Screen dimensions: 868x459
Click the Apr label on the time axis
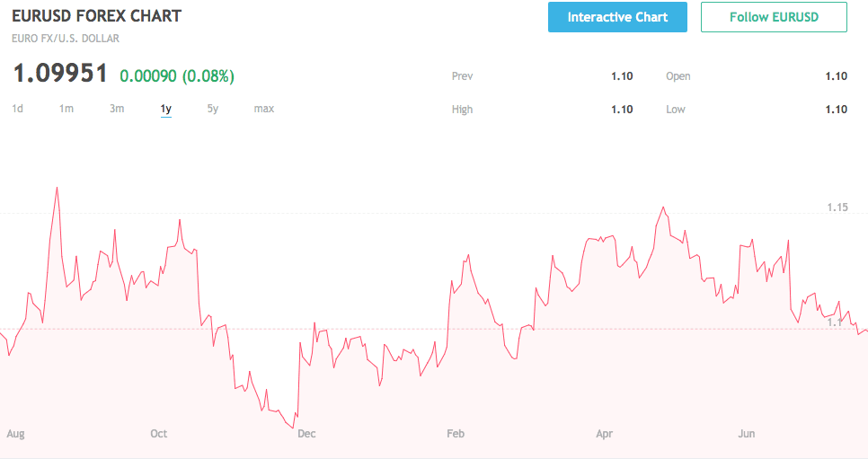[605, 434]
